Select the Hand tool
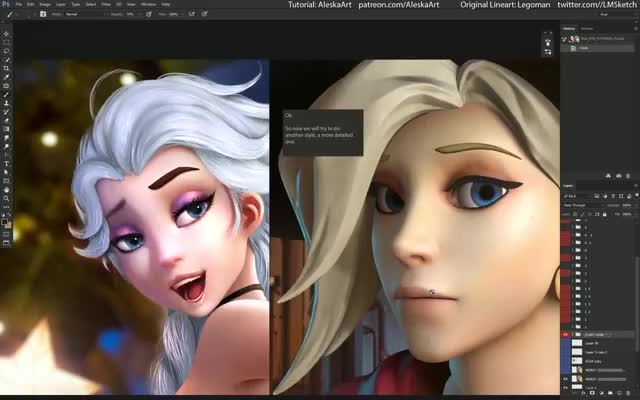Viewport: 640px width, 400px height. (6, 189)
